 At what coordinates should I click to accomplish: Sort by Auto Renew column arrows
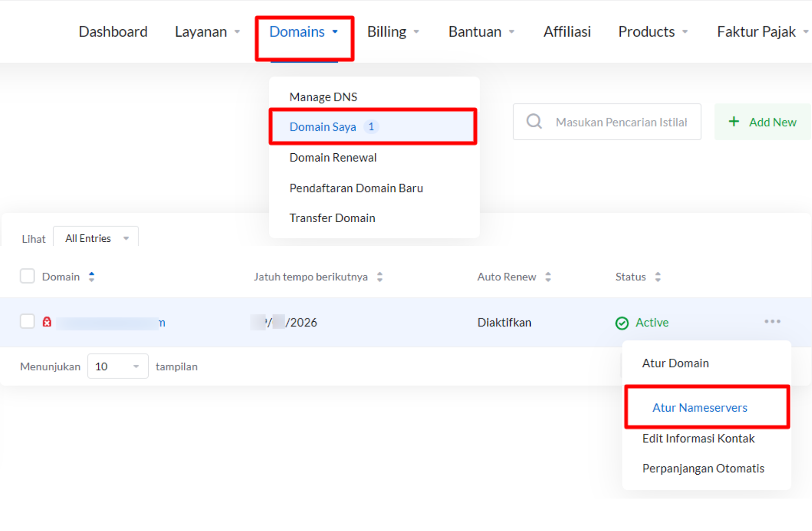[548, 277]
